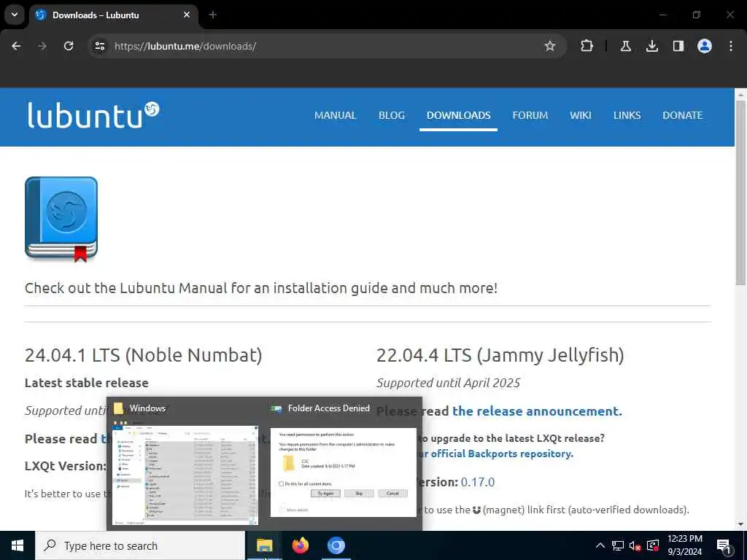Image resolution: width=747 pixels, height=560 pixels.
Task: Click Cancel in Folder Access Denied preview
Action: (x=392, y=494)
